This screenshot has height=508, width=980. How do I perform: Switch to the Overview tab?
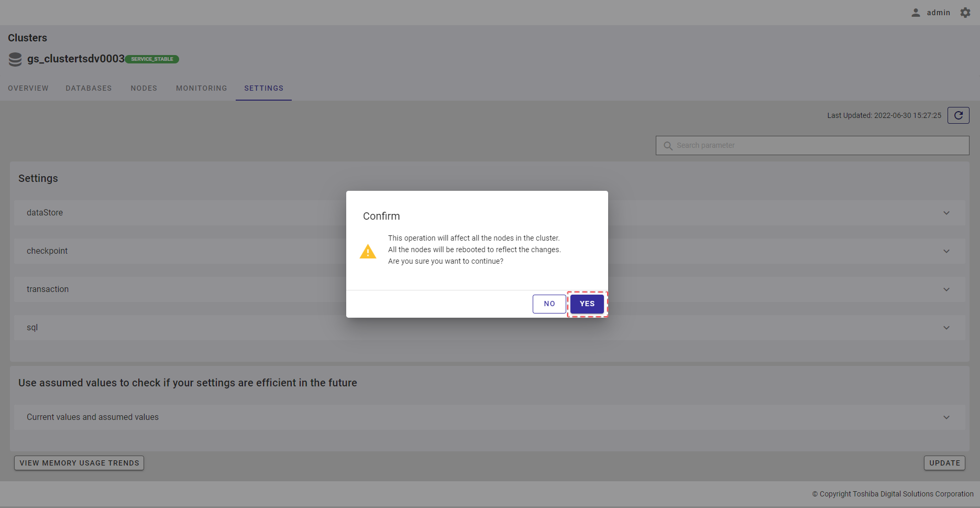pyautogui.click(x=28, y=88)
